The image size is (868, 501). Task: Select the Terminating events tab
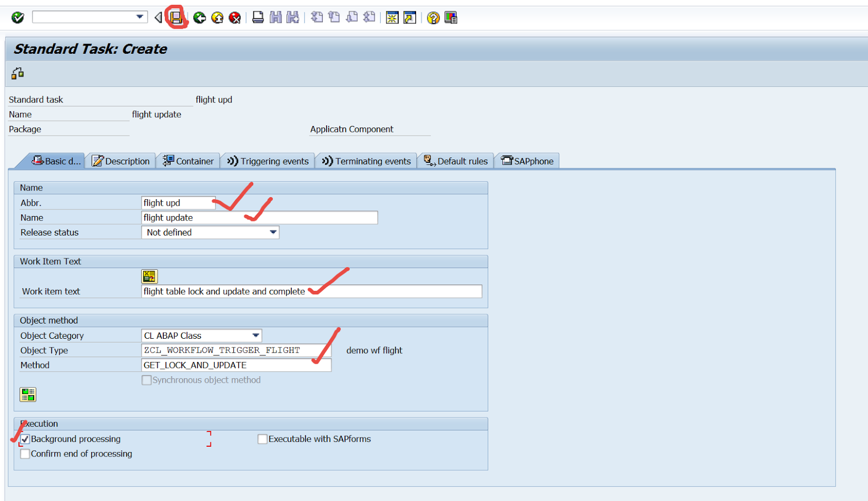point(366,161)
